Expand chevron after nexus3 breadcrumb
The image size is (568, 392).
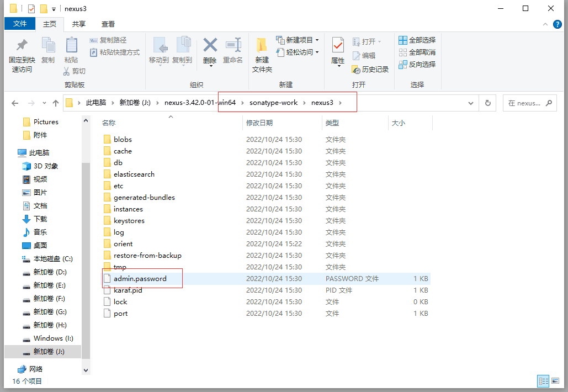point(340,103)
